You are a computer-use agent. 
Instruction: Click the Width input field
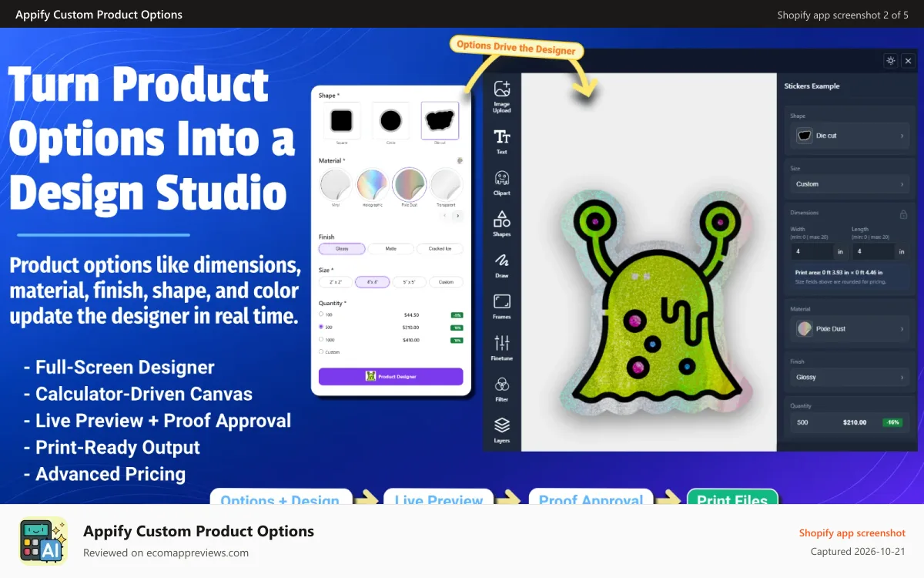click(x=812, y=251)
